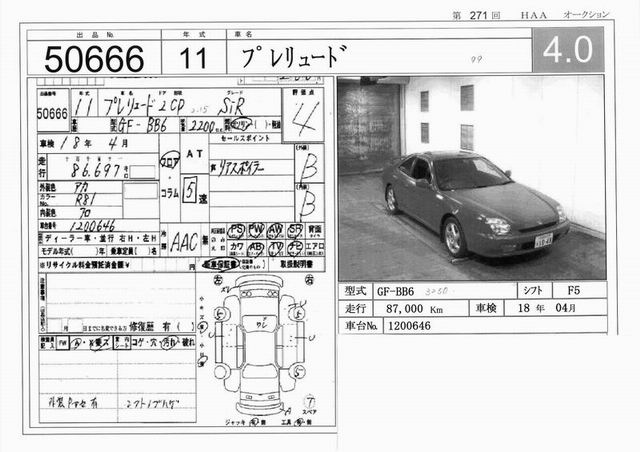The height and width of the screenshot is (452, 640).
Task: Click the オークション header text
Action: coord(586,15)
